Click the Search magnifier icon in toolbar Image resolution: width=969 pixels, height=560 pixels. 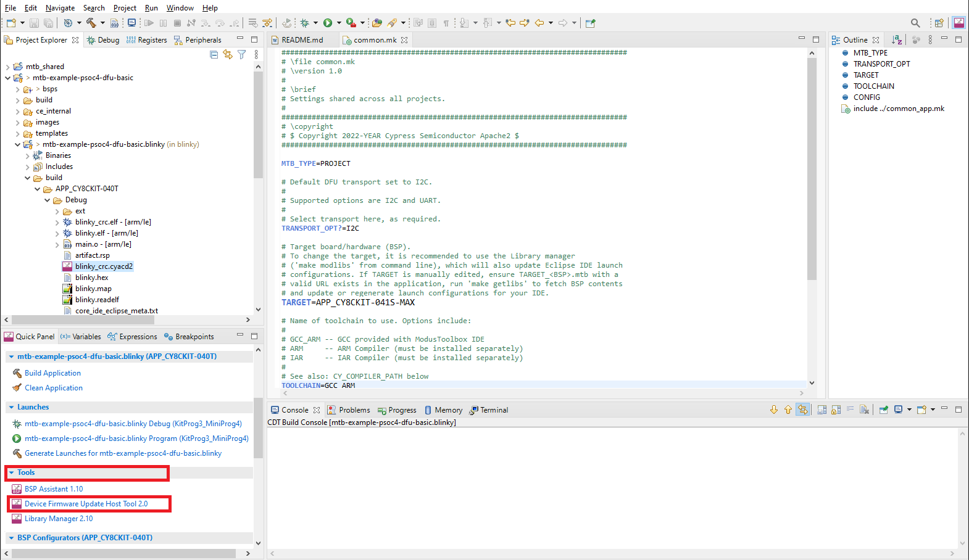pyautogui.click(x=915, y=23)
